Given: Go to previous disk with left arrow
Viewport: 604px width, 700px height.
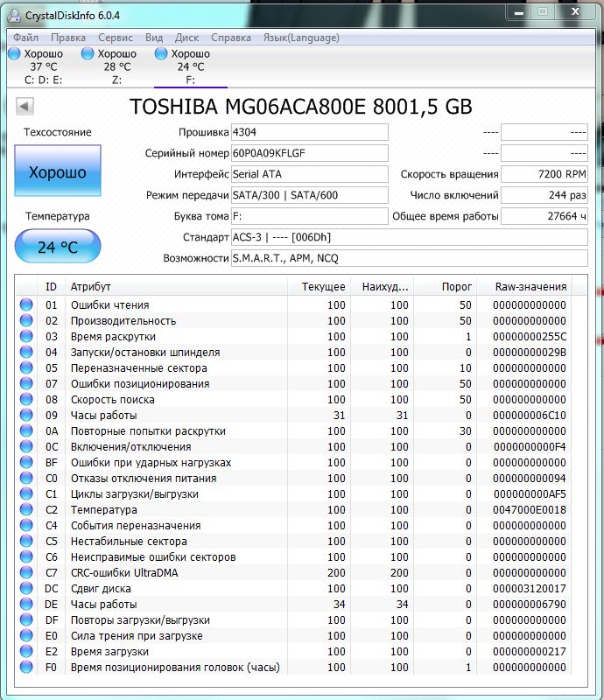Looking at the screenshot, I should tap(25, 106).
